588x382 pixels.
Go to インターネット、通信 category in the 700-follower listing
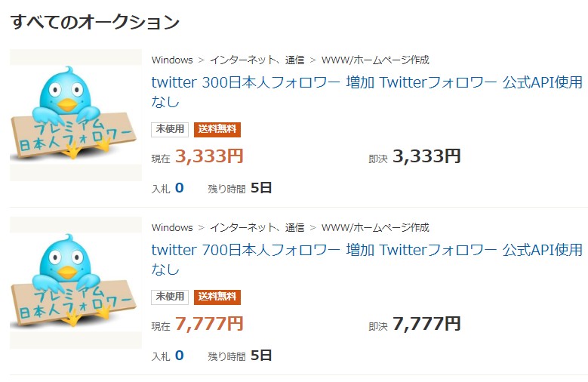click(257, 227)
